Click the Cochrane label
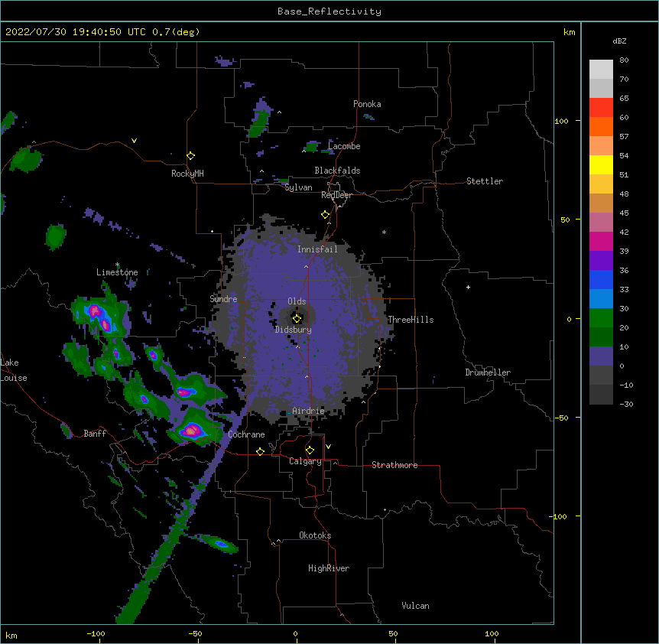Image resolution: width=659 pixels, height=644 pixels. click(246, 434)
